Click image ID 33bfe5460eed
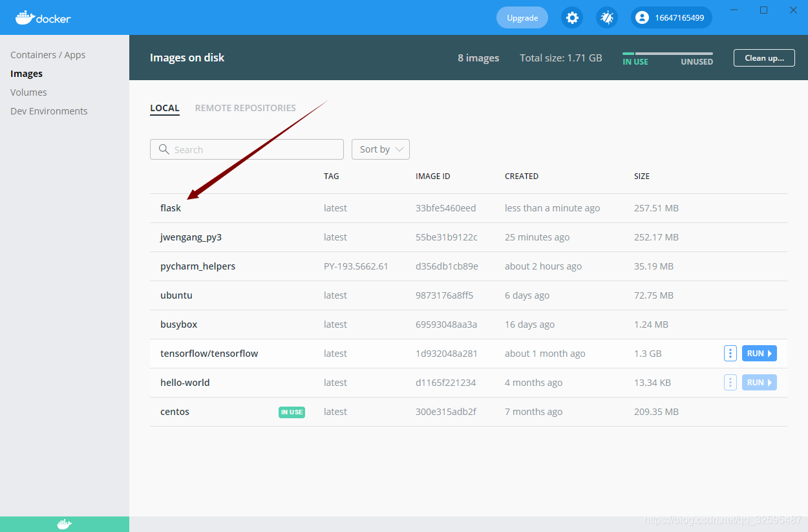This screenshot has width=808, height=532. pyautogui.click(x=446, y=208)
